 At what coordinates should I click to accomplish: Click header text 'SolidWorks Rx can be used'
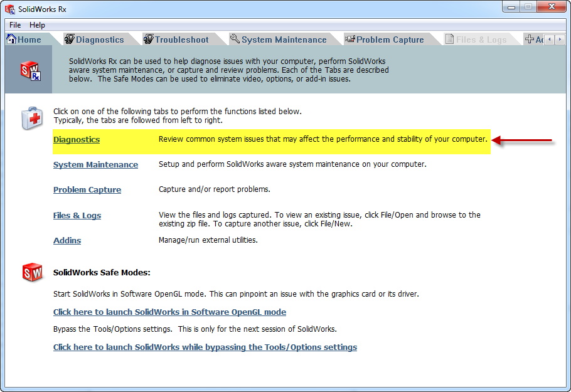click(x=228, y=70)
